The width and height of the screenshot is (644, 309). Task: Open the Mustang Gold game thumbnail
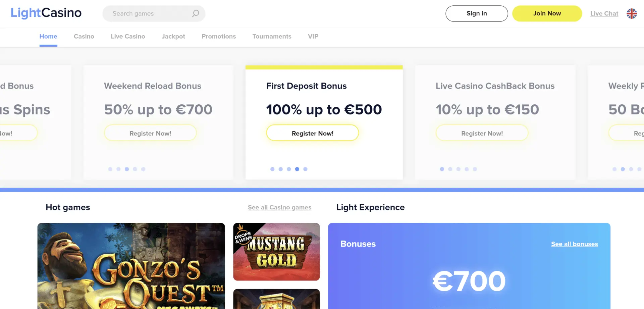(x=276, y=252)
